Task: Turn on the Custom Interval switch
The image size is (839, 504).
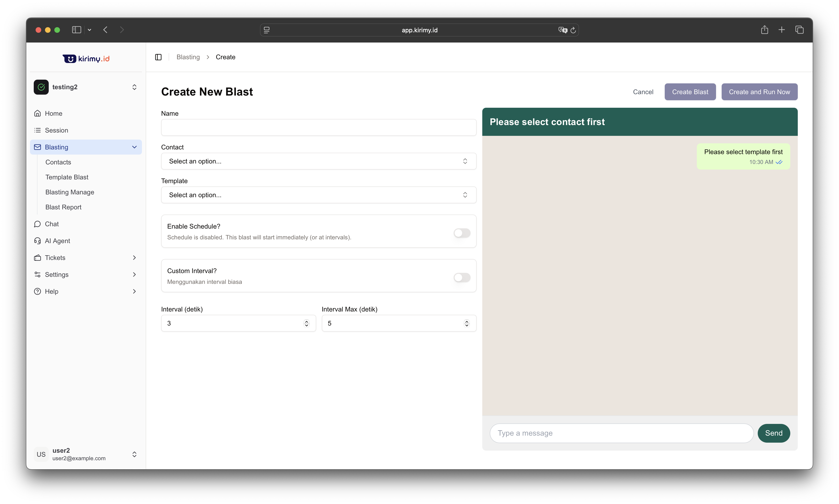Action: click(462, 278)
